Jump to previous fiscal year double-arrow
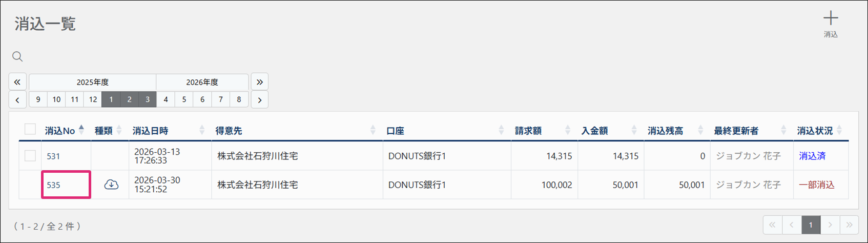Viewport: 868px width, 243px height. (x=17, y=82)
